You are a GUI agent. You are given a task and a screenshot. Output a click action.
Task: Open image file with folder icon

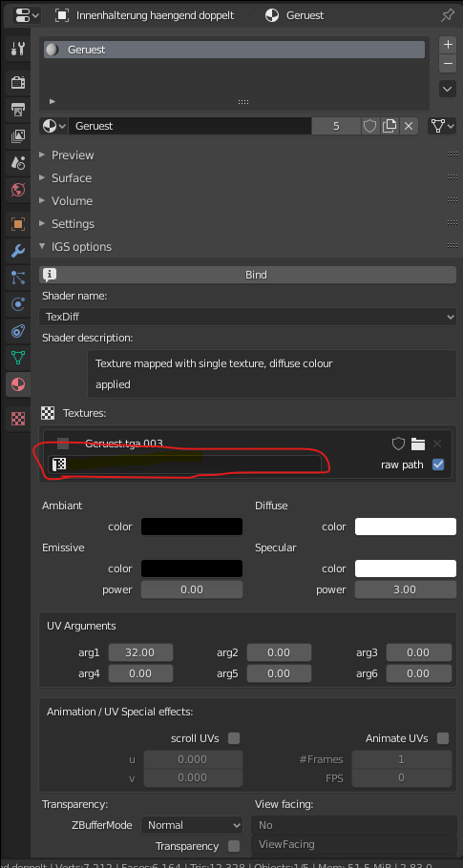(418, 444)
